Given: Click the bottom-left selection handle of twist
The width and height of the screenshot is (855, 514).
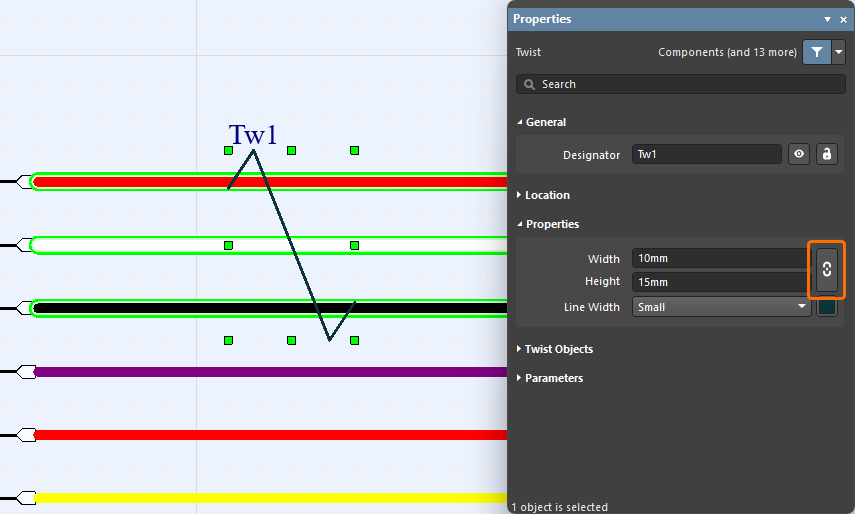Looking at the screenshot, I should point(228,341).
